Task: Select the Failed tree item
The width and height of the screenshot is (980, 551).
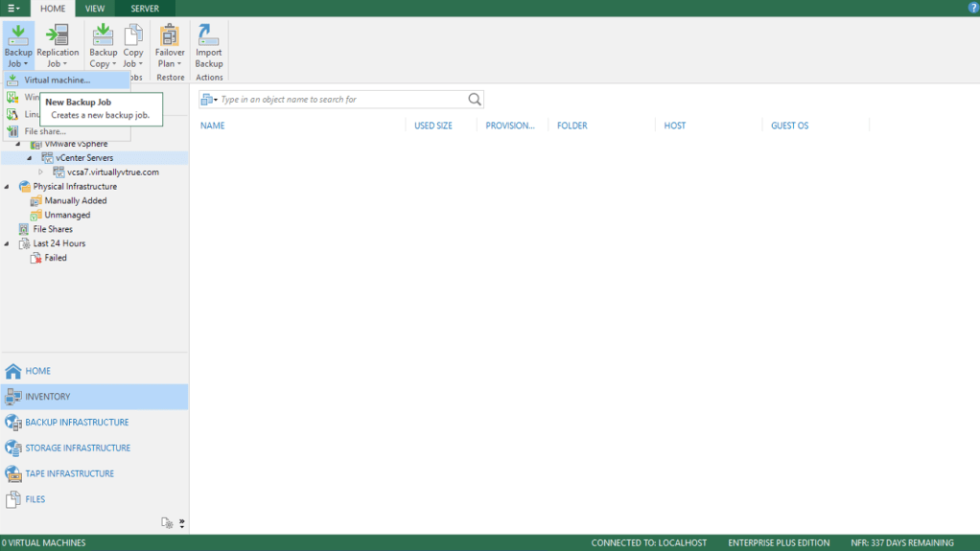Action: pos(56,258)
